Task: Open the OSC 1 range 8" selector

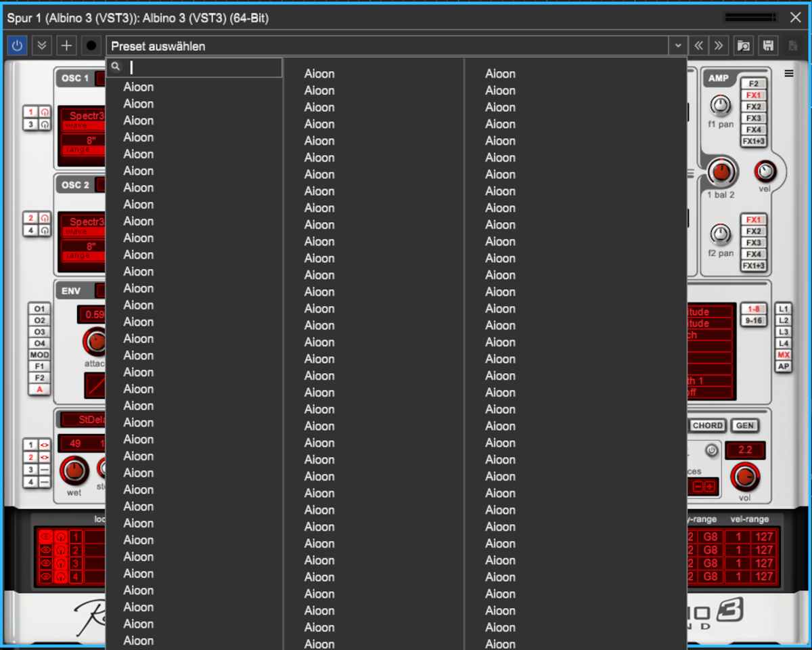Action: (83, 144)
